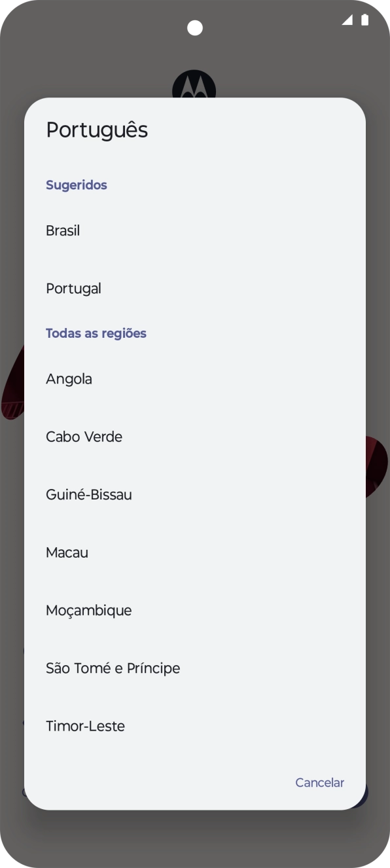The width and height of the screenshot is (390, 868).
Task: Select Brasil as the region
Action: click(x=63, y=230)
